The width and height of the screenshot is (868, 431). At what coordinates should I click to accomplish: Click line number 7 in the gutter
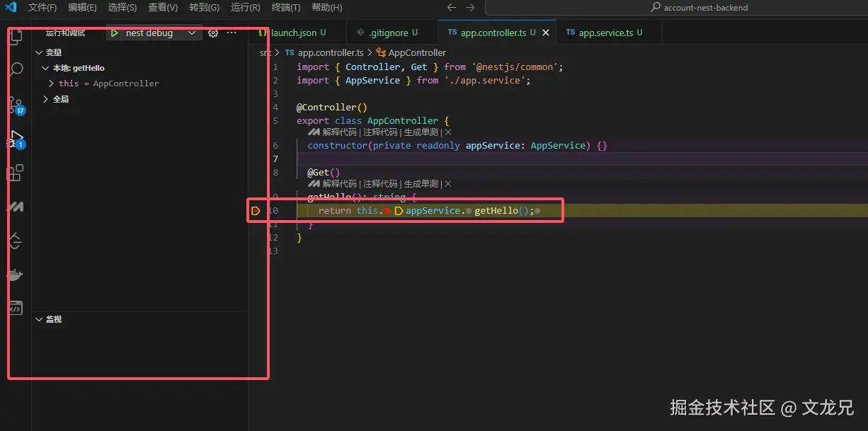click(x=275, y=159)
